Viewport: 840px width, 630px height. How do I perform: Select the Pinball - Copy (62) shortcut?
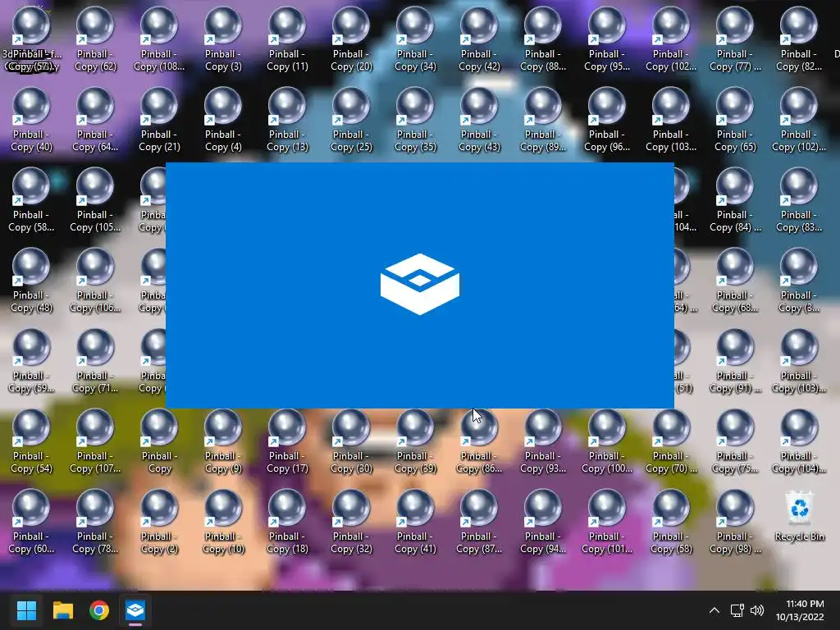pyautogui.click(x=95, y=39)
